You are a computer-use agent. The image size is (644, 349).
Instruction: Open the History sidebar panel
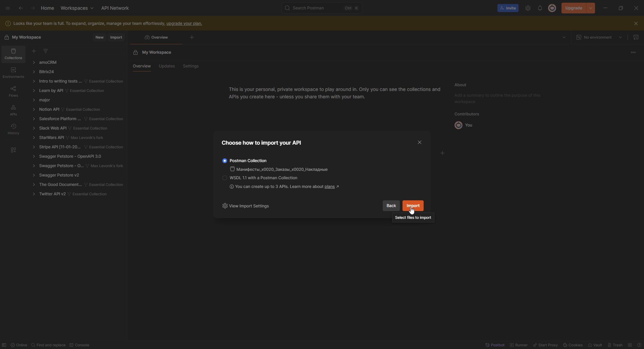click(x=13, y=129)
